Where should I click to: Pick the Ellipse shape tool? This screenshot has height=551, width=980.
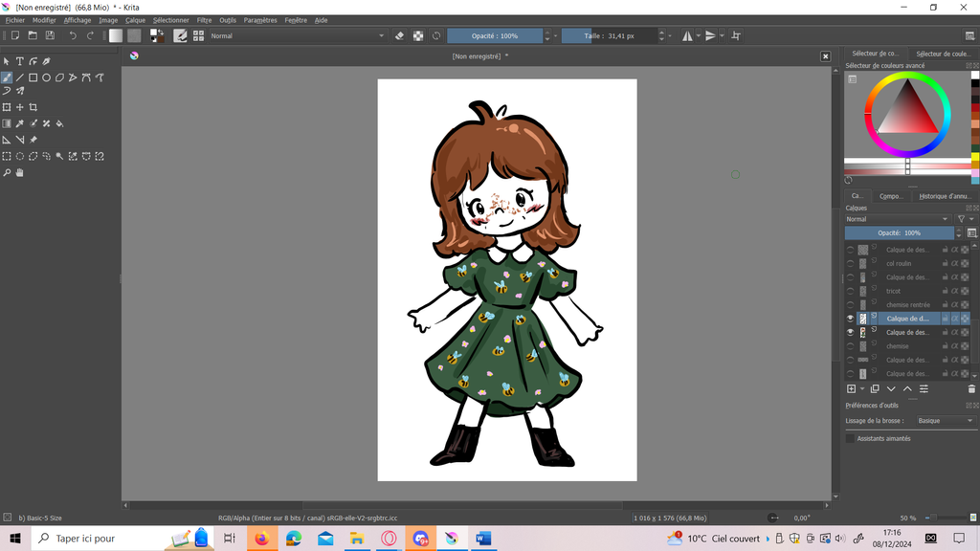[x=46, y=77]
